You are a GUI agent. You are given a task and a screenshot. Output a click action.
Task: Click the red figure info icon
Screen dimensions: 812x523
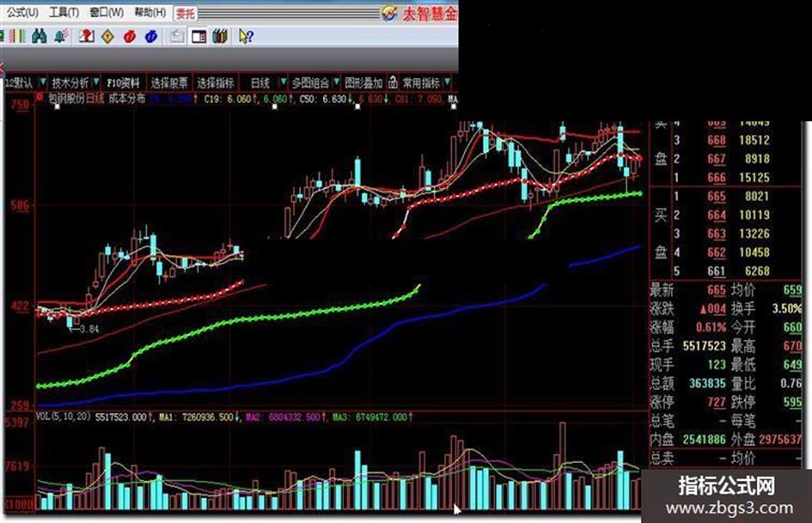pos(87,36)
